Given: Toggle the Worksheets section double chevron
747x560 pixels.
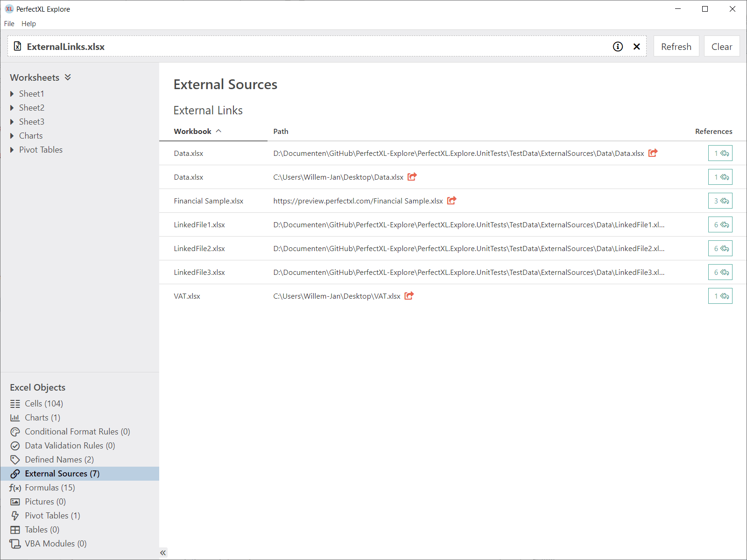Looking at the screenshot, I should [68, 77].
